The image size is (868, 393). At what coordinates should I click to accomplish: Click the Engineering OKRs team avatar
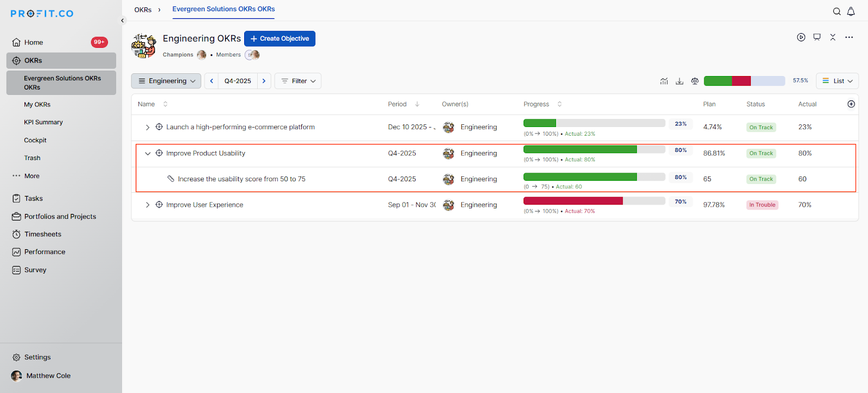tap(144, 46)
